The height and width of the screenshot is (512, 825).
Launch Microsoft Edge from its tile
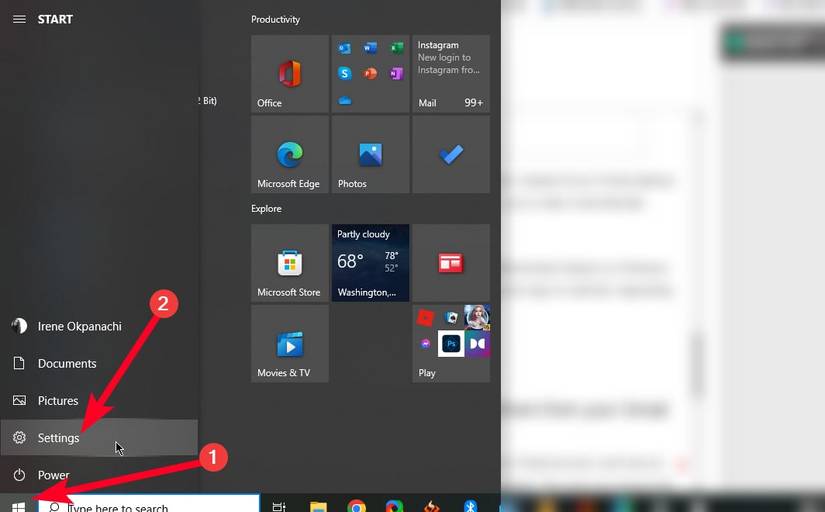(x=290, y=155)
